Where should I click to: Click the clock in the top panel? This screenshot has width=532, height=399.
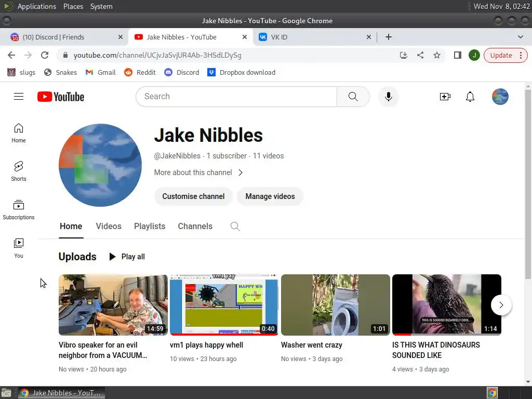point(501,6)
